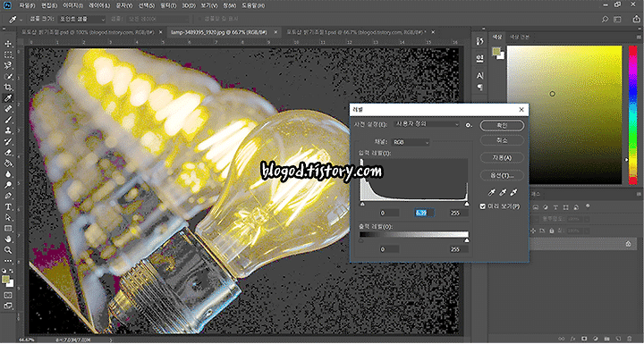Screen dimensions: 644x344
Task: Select the Rectangle shape tool
Action: 8,228
